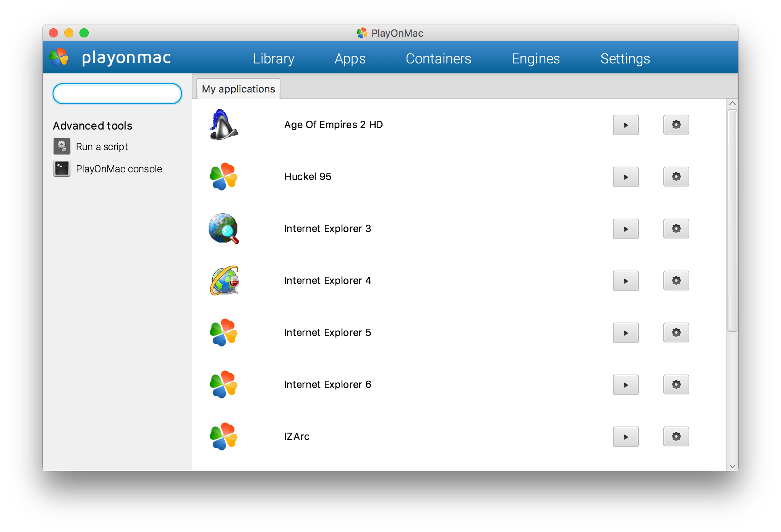Click the Internet Explorer 3 globe icon

pos(224,229)
